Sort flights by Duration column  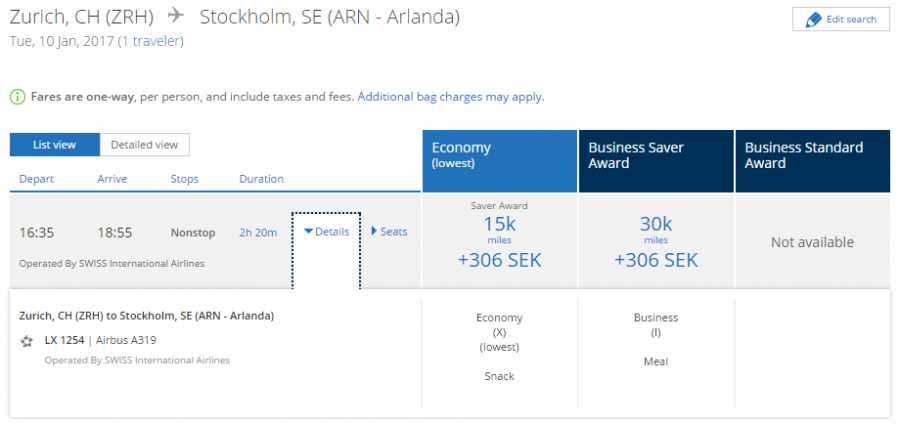coord(261,179)
